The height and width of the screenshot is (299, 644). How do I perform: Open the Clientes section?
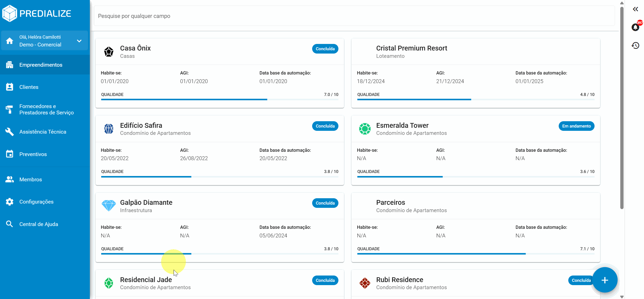29,87
